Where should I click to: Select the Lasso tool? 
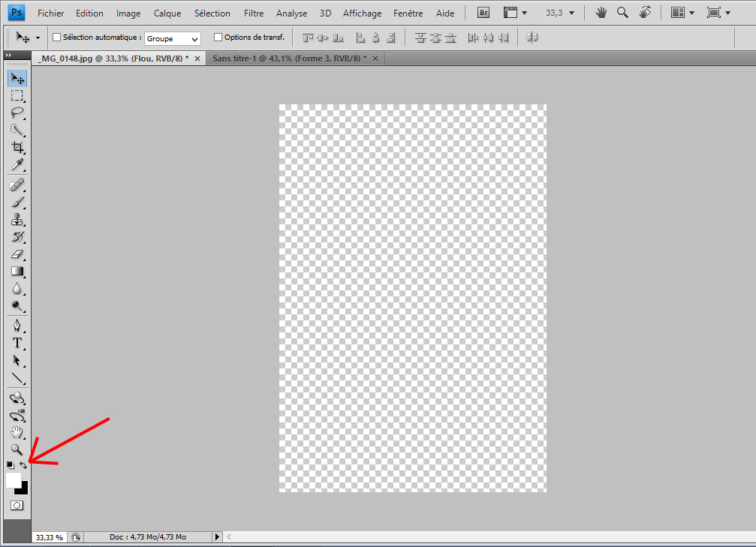pos(17,113)
